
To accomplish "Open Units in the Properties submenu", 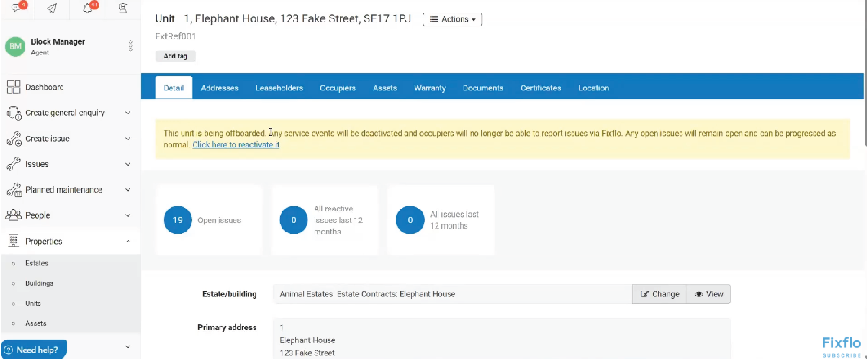I will (33, 303).
